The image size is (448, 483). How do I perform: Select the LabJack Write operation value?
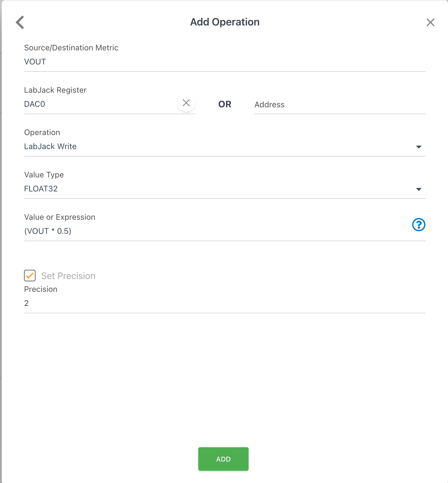click(x=50, y=147)
